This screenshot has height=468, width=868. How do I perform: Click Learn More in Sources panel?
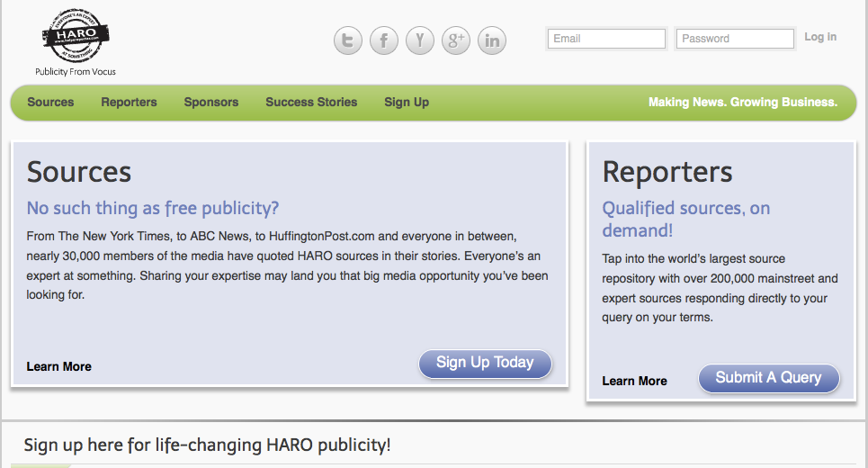click(x=59, y=366)
